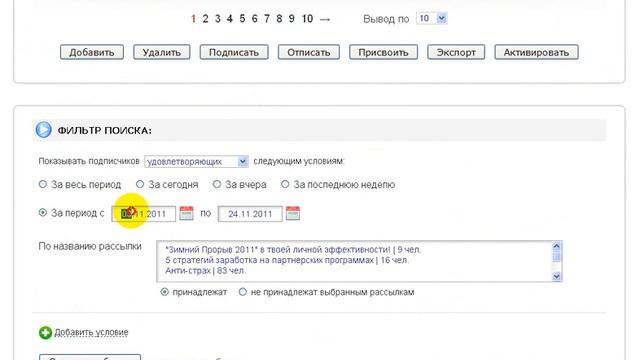Click the Отписать button
This screenshot has height=360, width=640.
[309, 52]
